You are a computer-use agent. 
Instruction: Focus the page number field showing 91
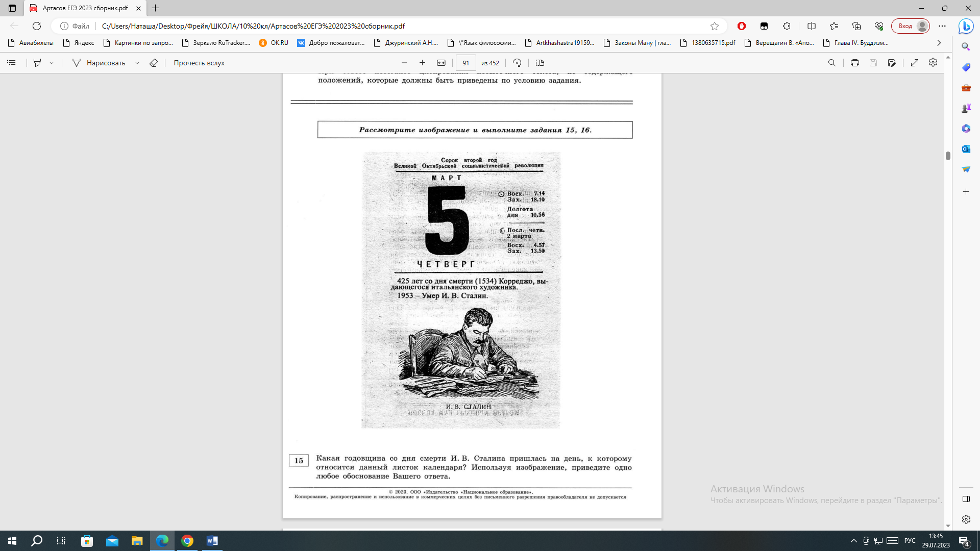pos(465,63)
